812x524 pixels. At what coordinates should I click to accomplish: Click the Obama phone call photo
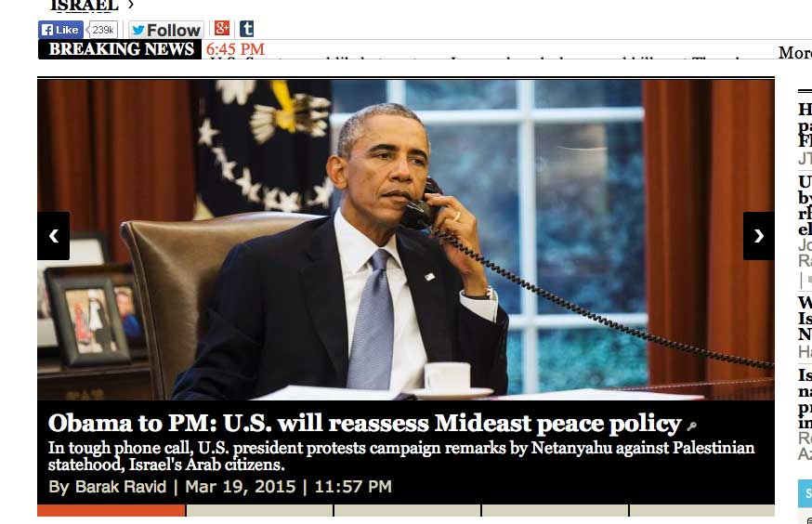(x=406, y=240)
